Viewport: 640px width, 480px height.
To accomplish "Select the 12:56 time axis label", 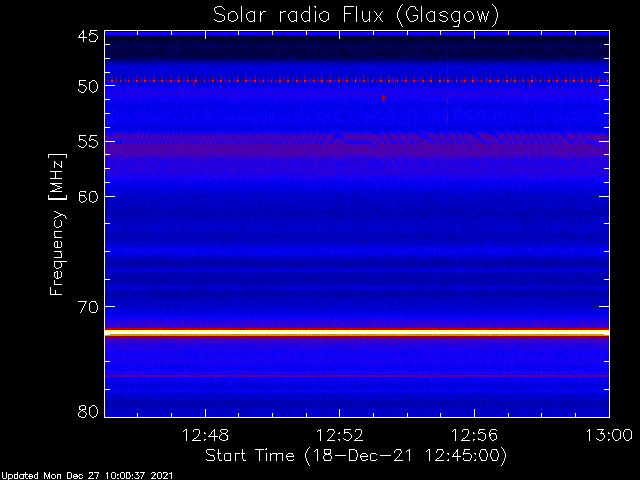I will 474,435.
